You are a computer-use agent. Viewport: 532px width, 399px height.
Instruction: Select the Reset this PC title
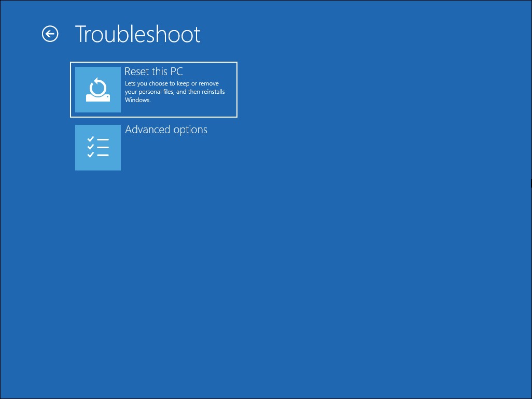(153, 72)
